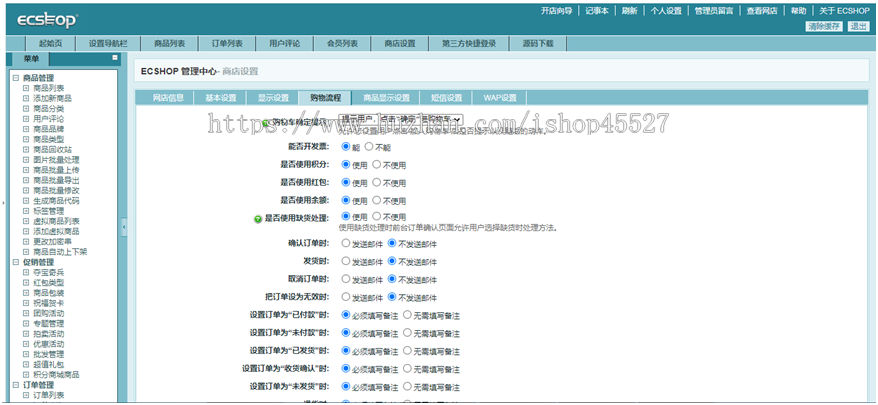Minimize the 菜单 panel using its corner icon
This screenshot has height=405, width=878.
point(115,57)
